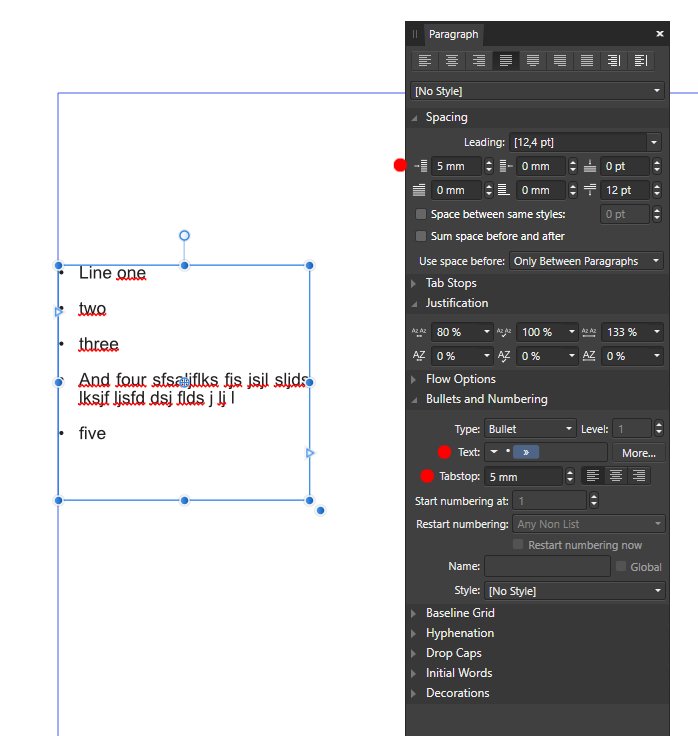Click stepper for Tabstop 5 mm
Screen dimensions: 698x736
(569, 477)
